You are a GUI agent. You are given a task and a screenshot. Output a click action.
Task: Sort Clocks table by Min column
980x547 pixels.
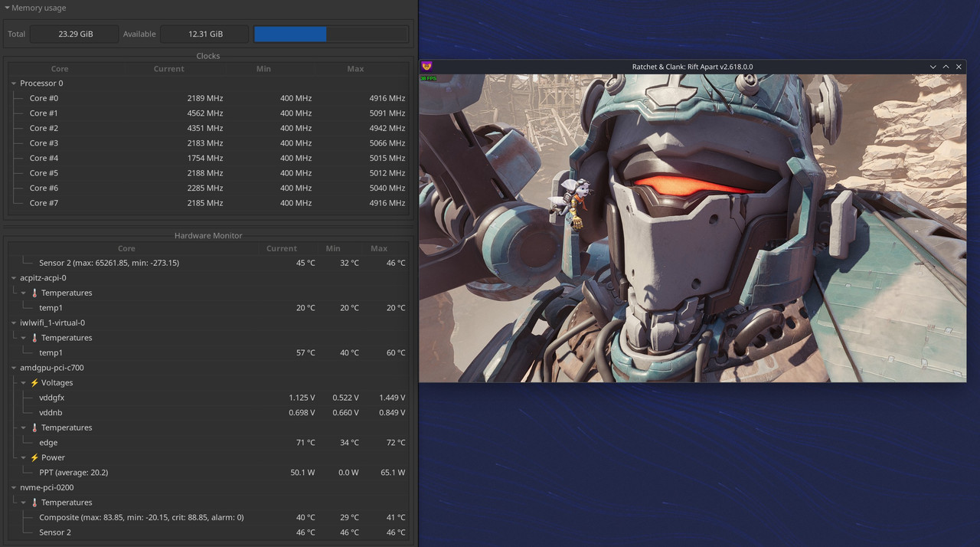pos(263,69)
